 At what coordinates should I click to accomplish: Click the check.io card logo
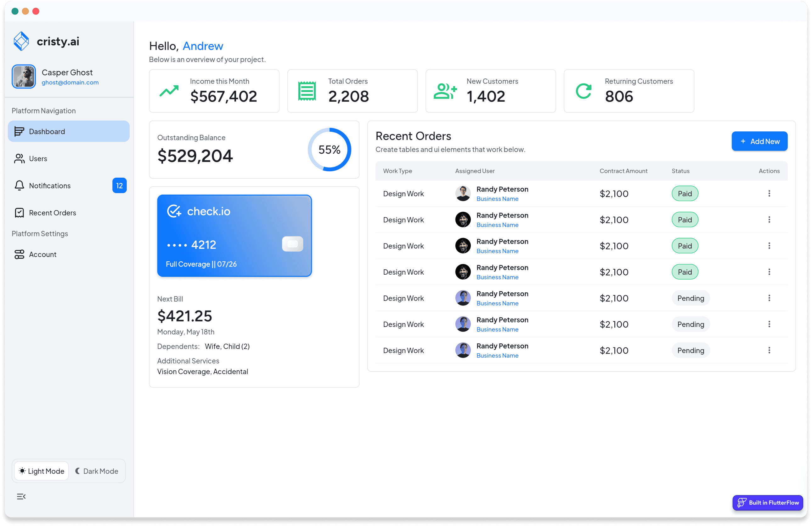174,211
